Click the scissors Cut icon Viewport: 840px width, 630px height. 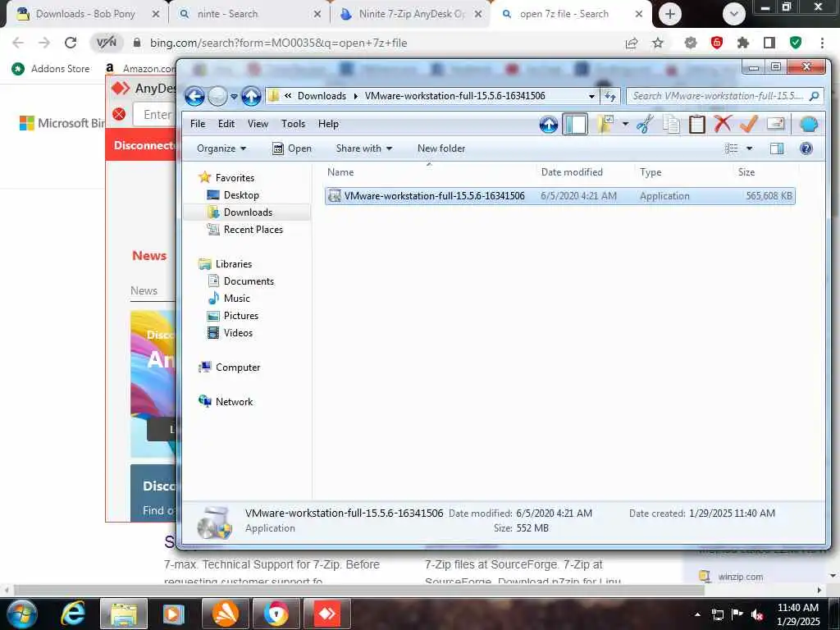click(645, 125)
